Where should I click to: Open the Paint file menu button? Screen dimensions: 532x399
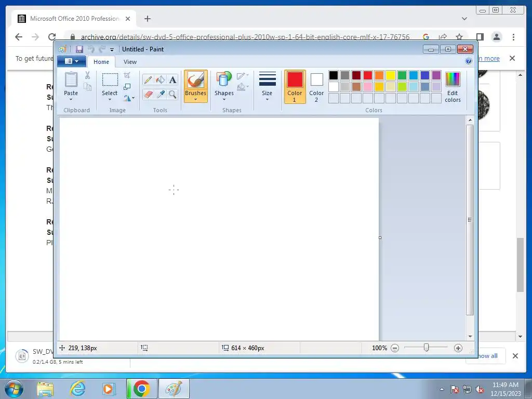click(71, 61)
